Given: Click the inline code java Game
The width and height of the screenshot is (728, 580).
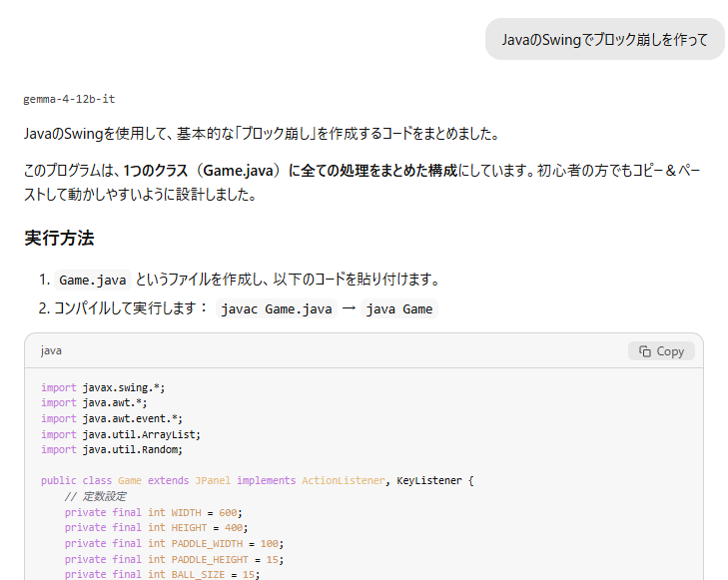Looking at the screenshot, I should tap(399, 309).
